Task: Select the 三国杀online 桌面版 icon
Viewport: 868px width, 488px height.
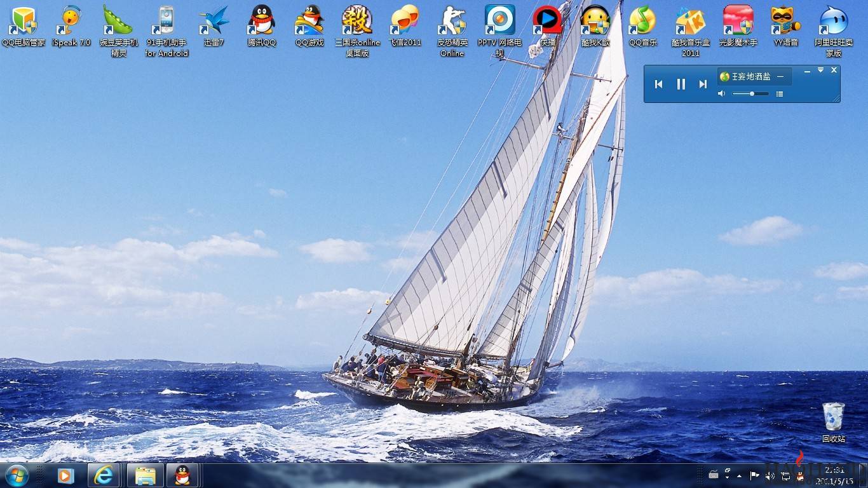Action: 357,32
